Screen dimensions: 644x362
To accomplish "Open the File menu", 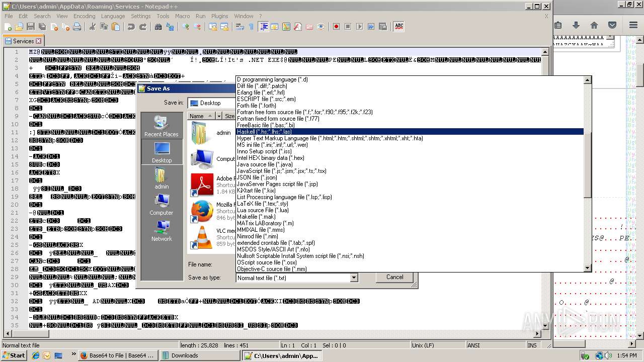I will 9,16.
